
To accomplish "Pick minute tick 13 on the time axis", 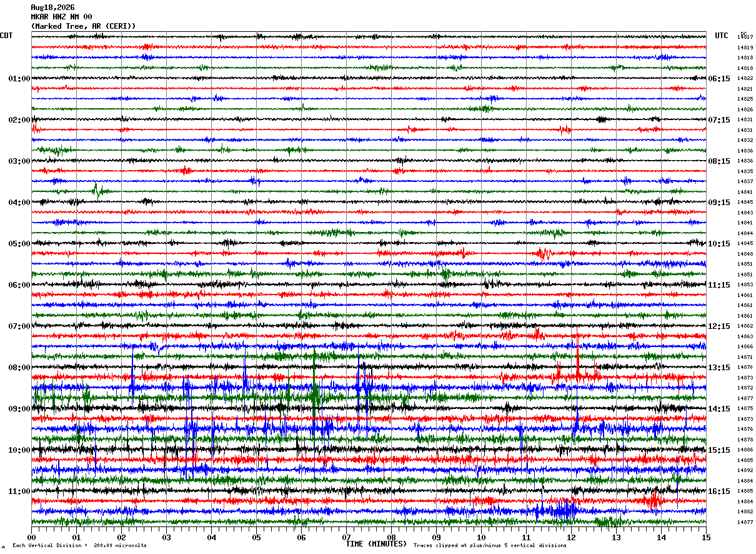I will click(x=616, y=537).
